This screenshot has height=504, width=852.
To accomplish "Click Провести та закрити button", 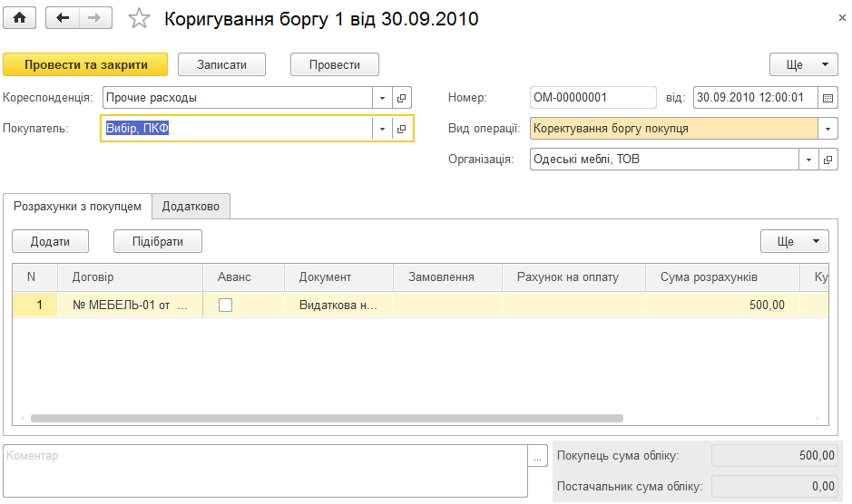I will coord(86,64).
